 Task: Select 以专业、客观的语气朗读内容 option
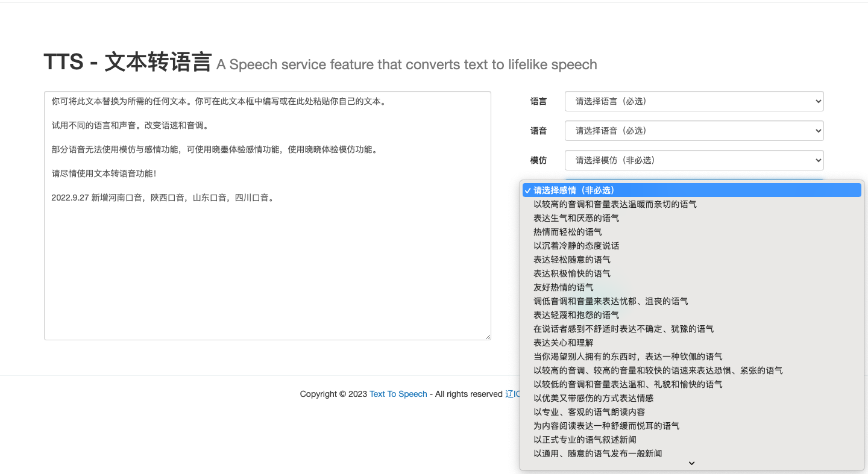[x=589, y=412]
